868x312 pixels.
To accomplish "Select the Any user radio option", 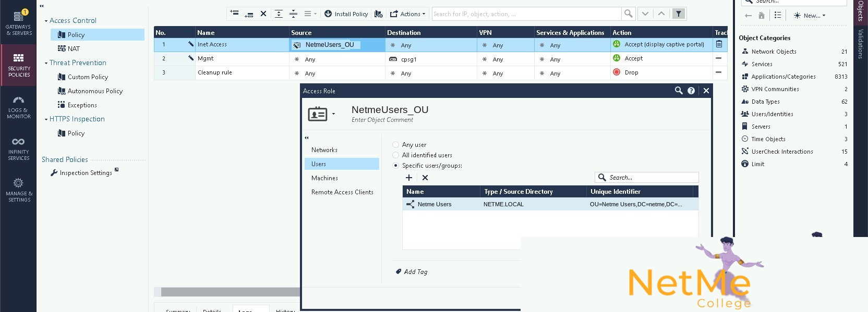I will coord(396,145).
